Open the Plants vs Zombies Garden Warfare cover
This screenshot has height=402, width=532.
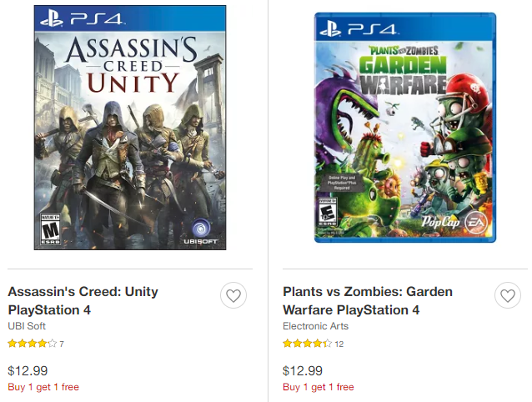point(405,127)
